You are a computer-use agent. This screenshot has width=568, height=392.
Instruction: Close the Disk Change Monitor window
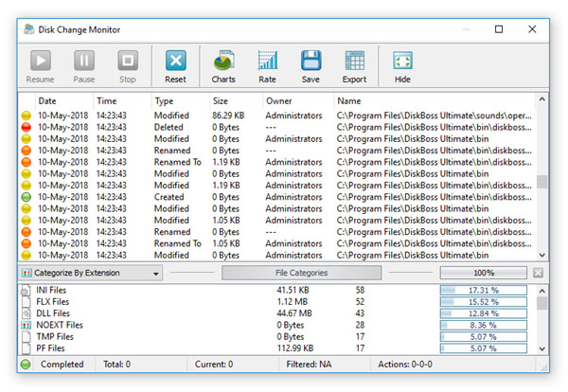click(532, 29)
